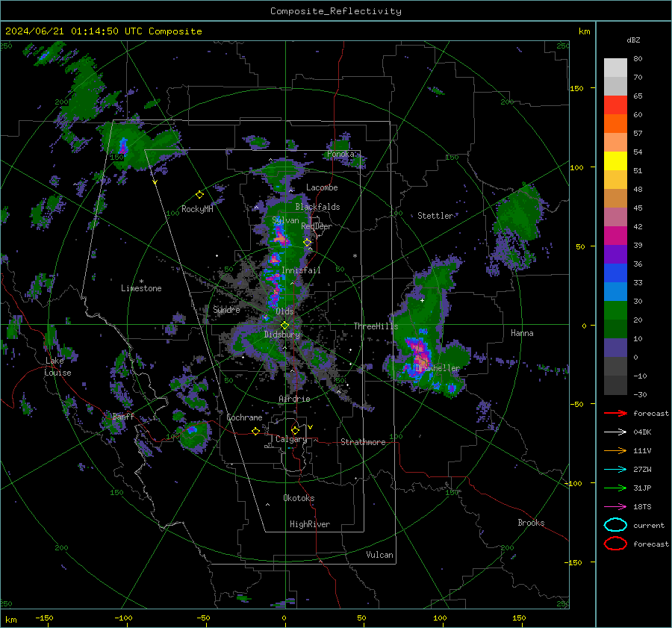The width and height of the screenshot is (672, 628).
Task: Select the Okotoks label
Action: tap(299, 498)
